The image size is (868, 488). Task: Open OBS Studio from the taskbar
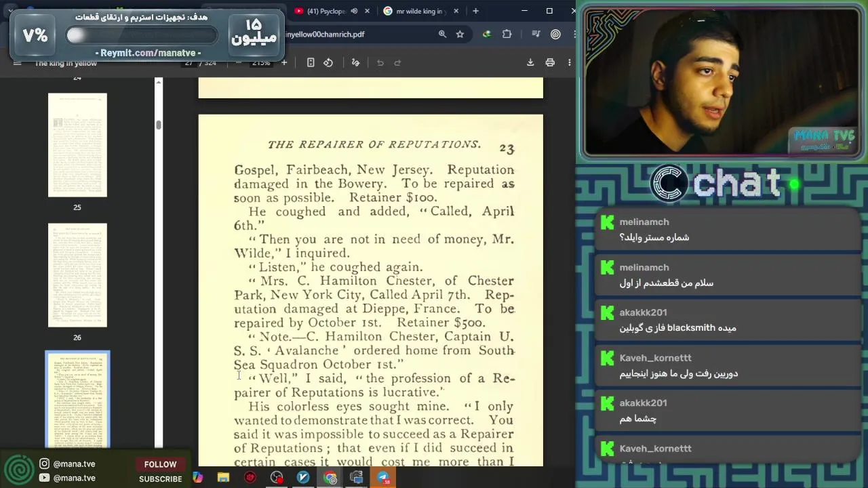(x=277, y=478)
